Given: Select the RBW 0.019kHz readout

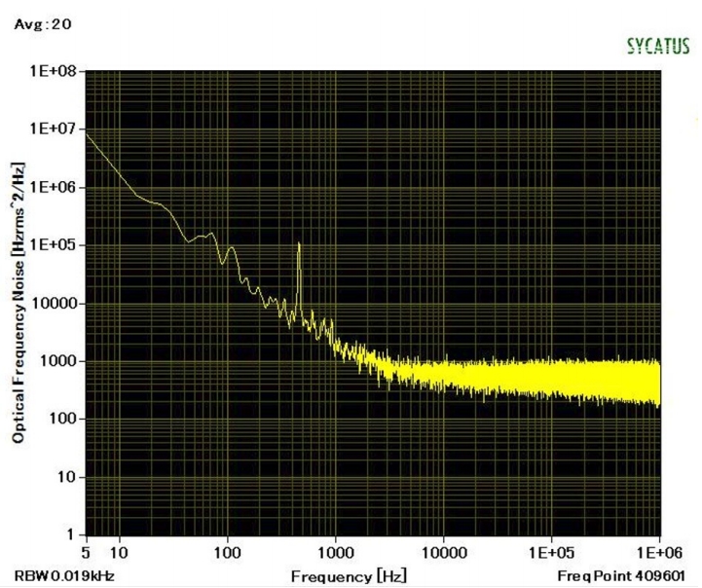Looking at the screenshot, I should click(64, 575).
